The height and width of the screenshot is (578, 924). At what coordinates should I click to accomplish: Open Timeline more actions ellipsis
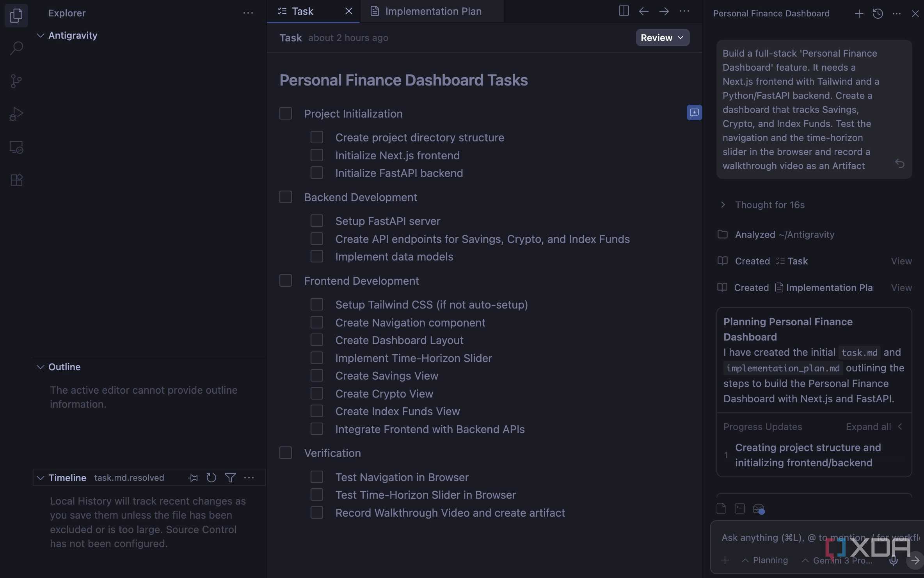[249, 477]
